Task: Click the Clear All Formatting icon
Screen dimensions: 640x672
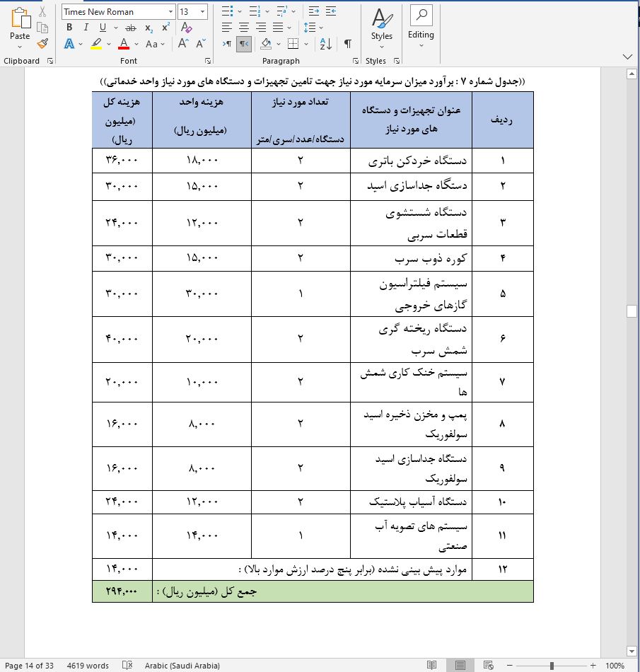Action: (185, 27)
